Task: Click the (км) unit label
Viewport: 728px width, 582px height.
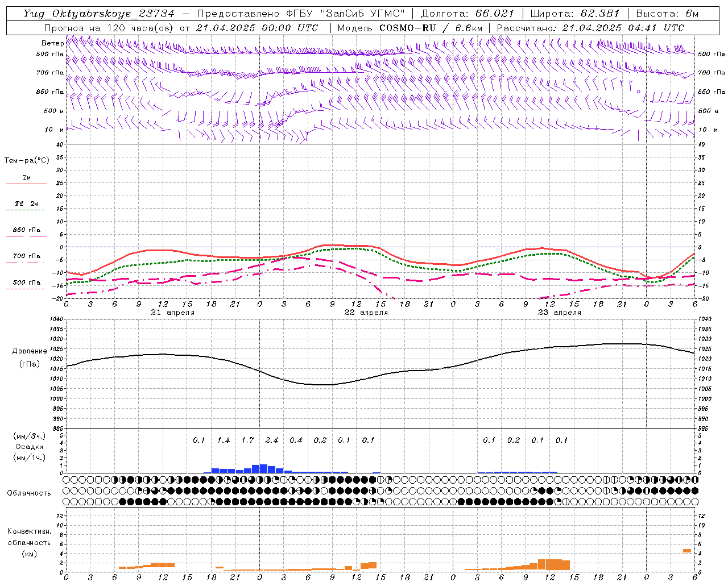Action: 29,554
